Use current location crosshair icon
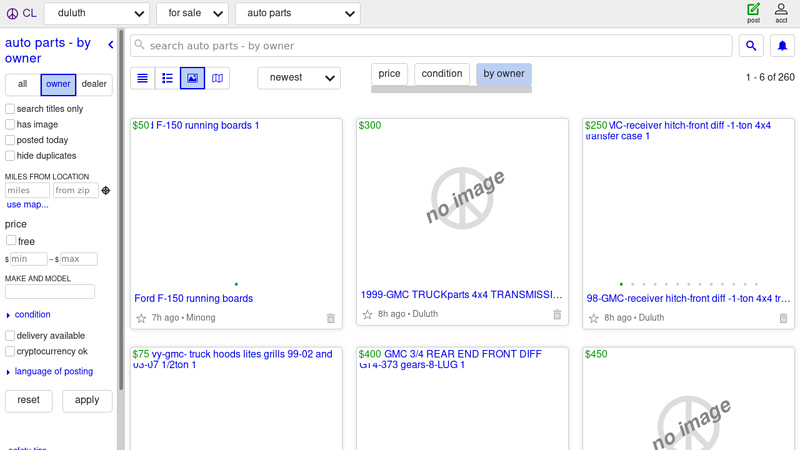This screenshot has height=450, width=800. [x=106, y=190]
